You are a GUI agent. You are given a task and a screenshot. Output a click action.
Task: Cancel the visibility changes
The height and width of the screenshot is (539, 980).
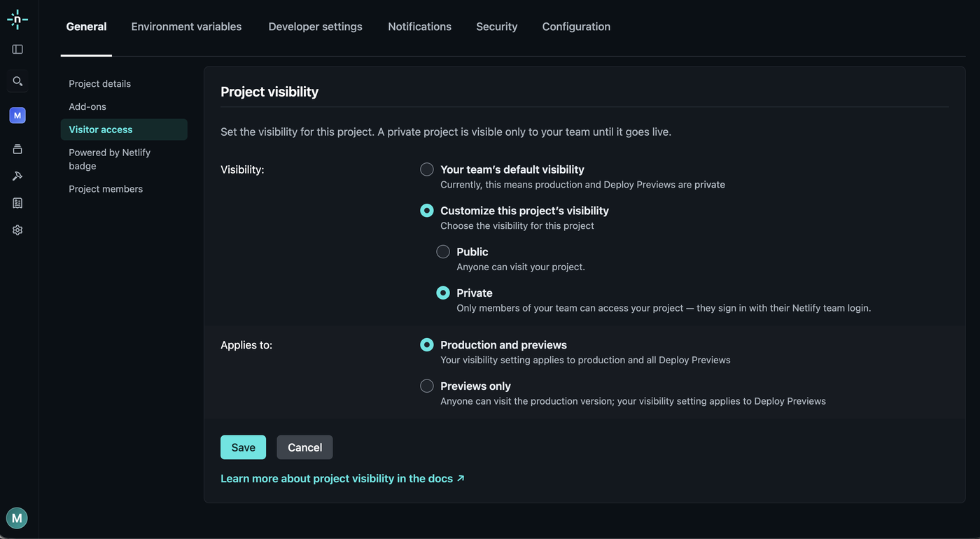click(304, 447)
